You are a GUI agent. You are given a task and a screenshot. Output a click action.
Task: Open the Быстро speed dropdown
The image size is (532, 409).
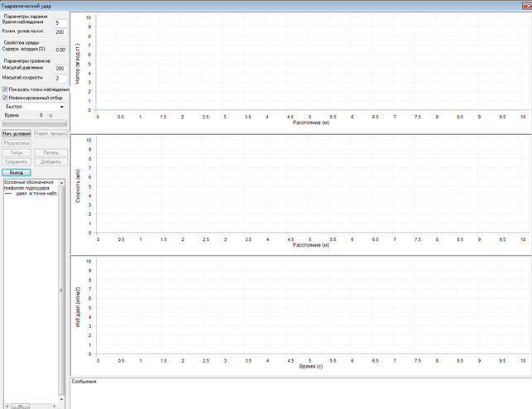point(33,107)
